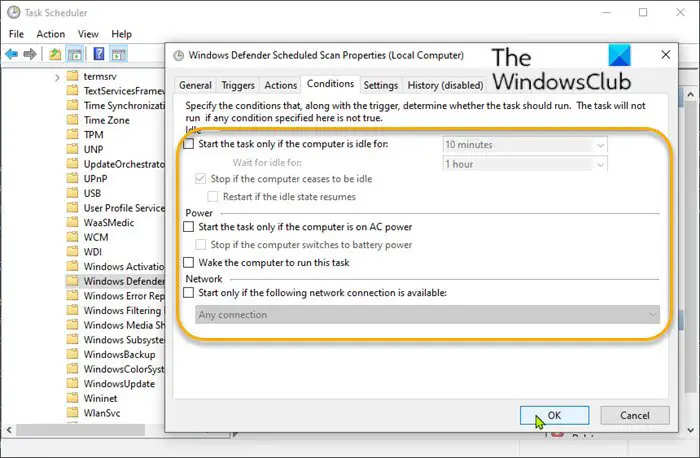
Task: Expand the termsrv tree node arrow
Action: (57, 78)
